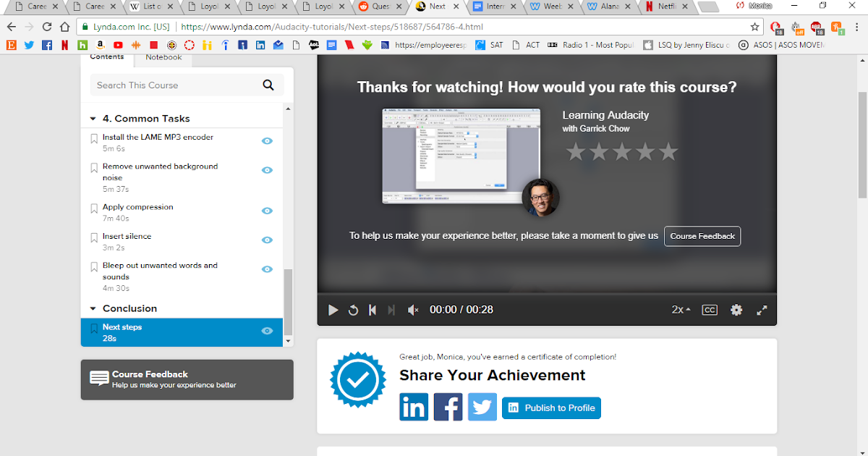Select the Contents tab
This screenshot has height=456, width=868.
107,57
